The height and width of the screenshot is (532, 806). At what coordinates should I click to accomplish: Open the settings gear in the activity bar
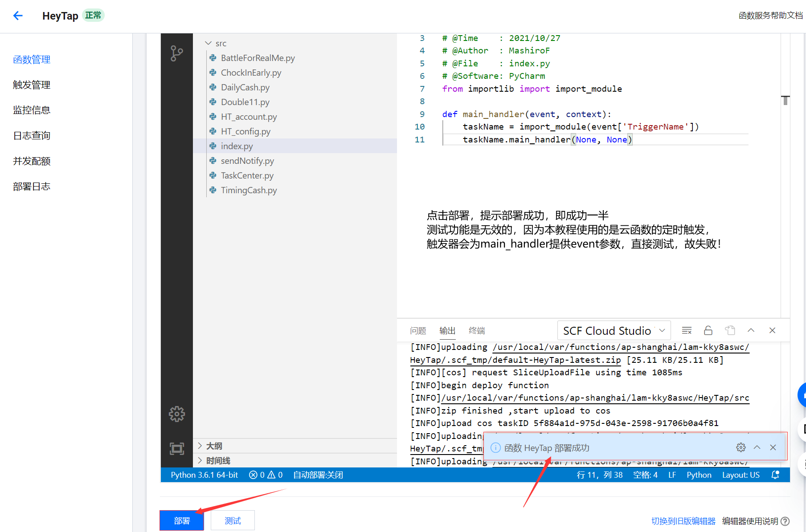click(177, 414)
